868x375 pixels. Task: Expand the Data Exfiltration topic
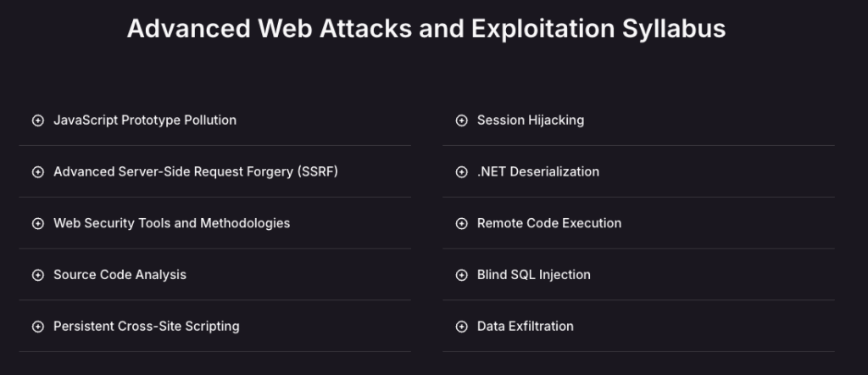639,327
